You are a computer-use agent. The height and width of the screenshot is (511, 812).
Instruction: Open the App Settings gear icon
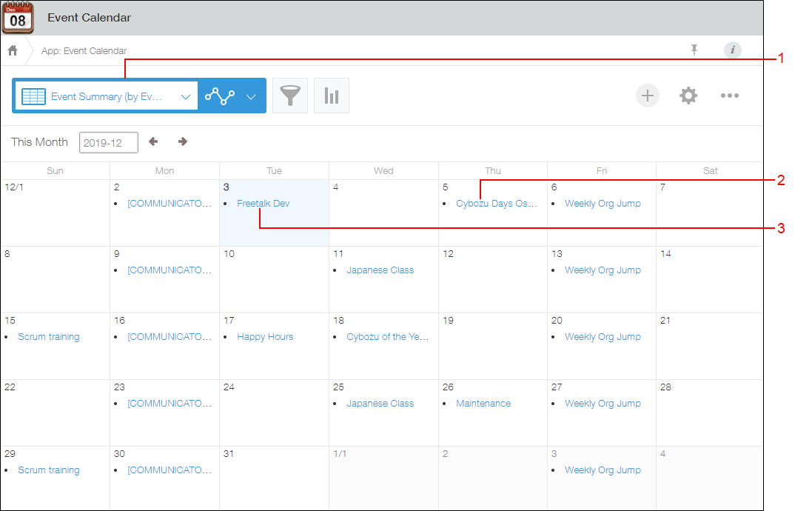tap(688, 96)
